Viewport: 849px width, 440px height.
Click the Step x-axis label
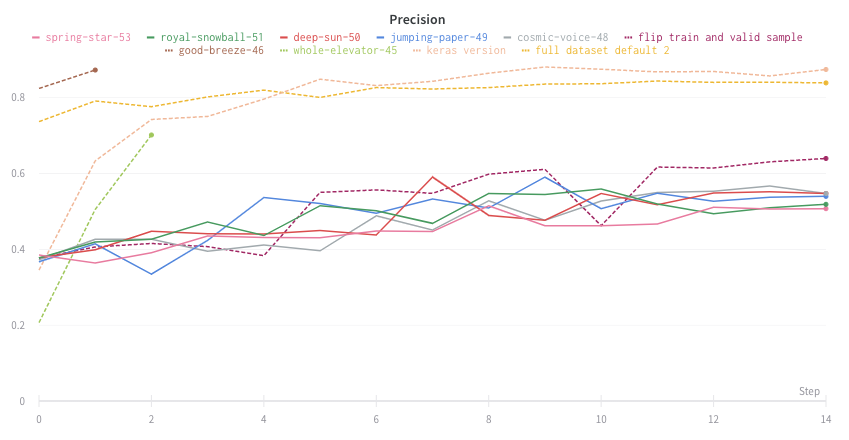[809, 392]
